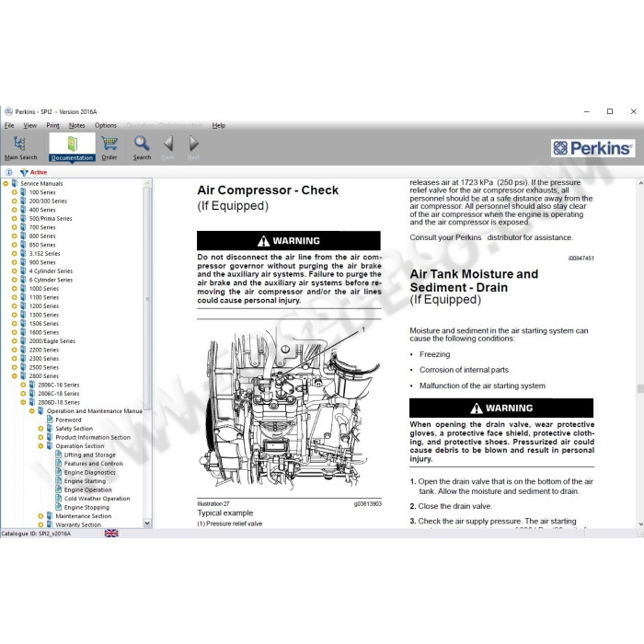The image size is (644, 644).
Task: Click the Engine Diagnostics page icon
Action: click(x=58, y=472)
